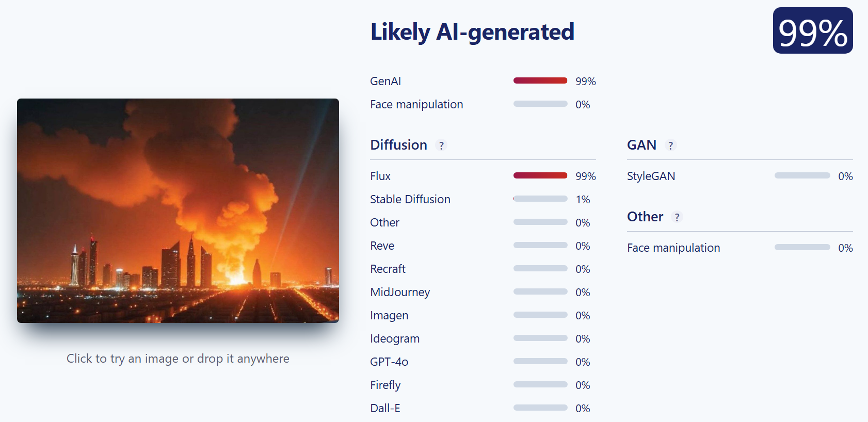Click the Ideogram row label
Screen dimensions: 868x422
click(x=395, y=339)
